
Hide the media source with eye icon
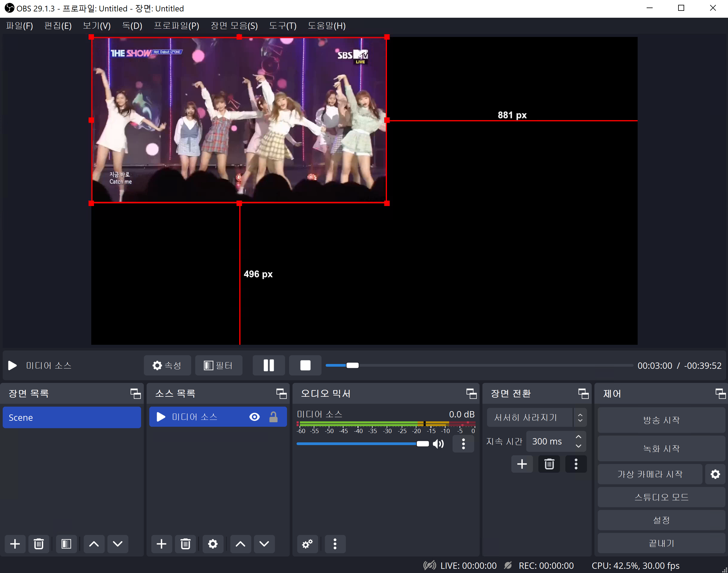[255, 417]
